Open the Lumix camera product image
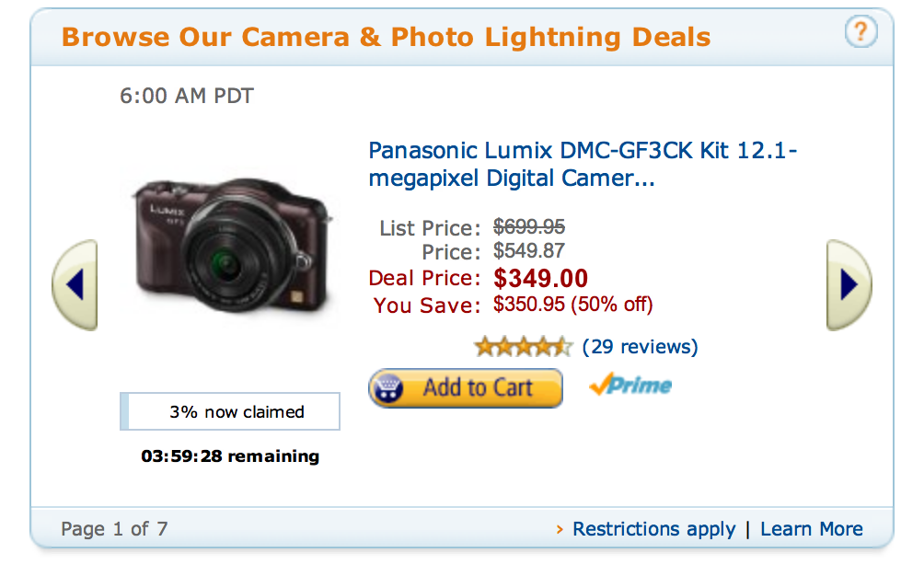This screenshot has width=924, height=565. (231, 248)
